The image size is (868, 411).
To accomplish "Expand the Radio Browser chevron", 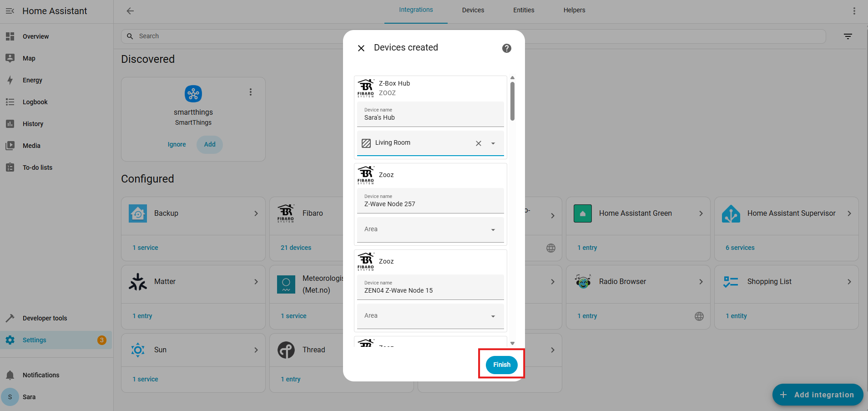I will point(701,282).
